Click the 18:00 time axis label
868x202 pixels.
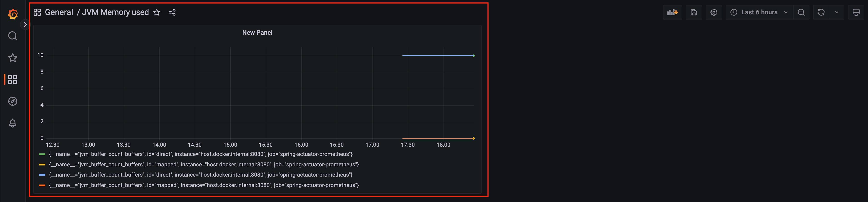click(444, 145)
